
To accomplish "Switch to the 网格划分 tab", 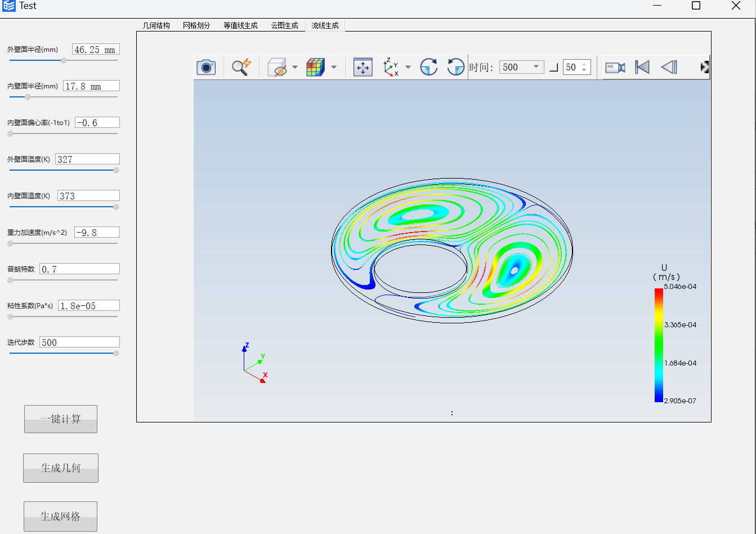I will 196,25.
